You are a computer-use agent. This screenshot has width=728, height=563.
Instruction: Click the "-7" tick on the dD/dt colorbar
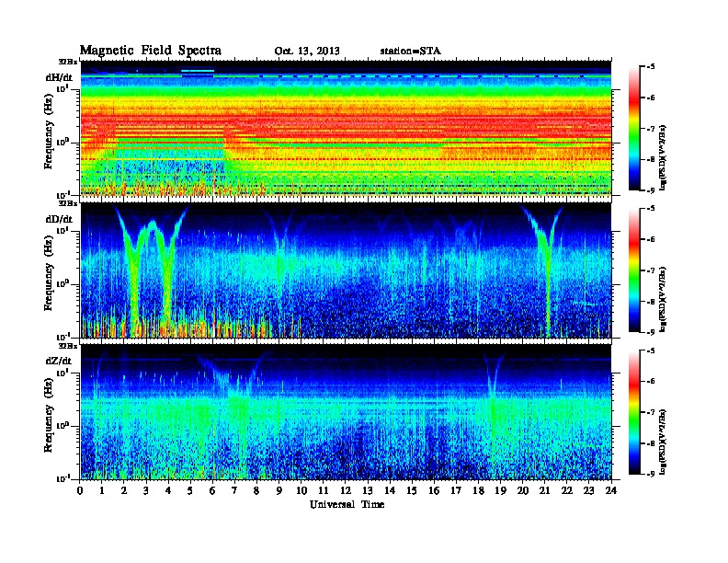click(650, 270)
